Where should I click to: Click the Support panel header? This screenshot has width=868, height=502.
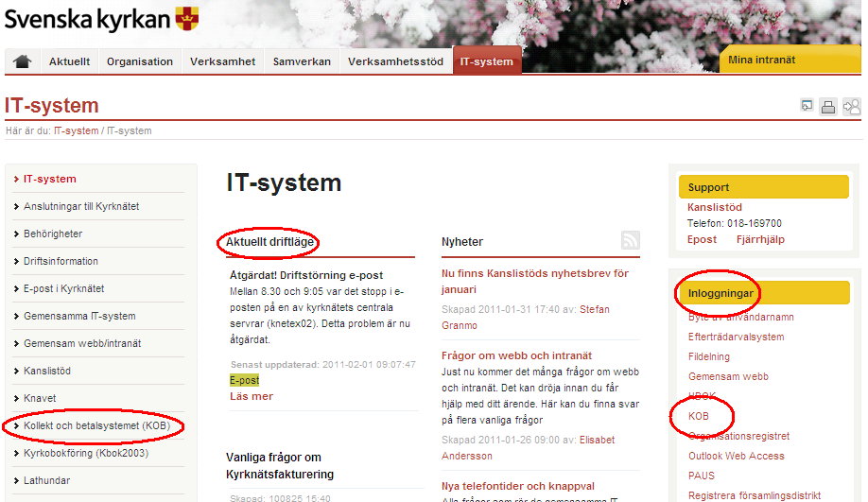click(763, 187)
